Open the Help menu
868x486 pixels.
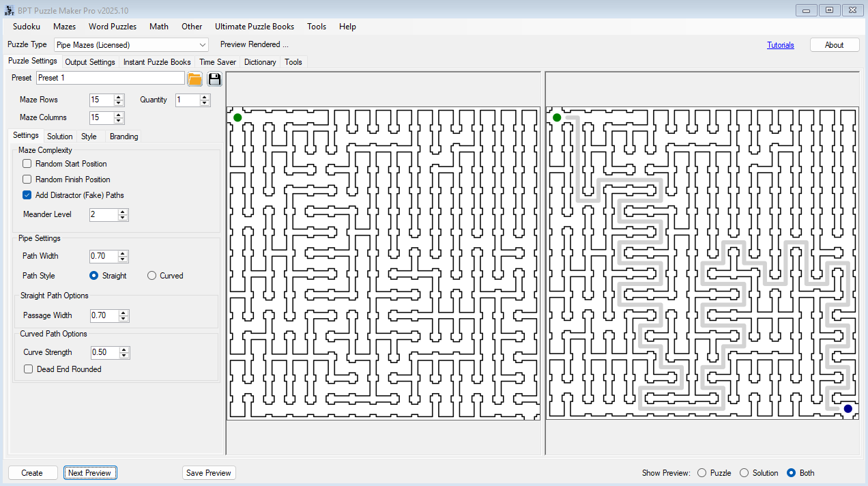click(x=347, y=27)
